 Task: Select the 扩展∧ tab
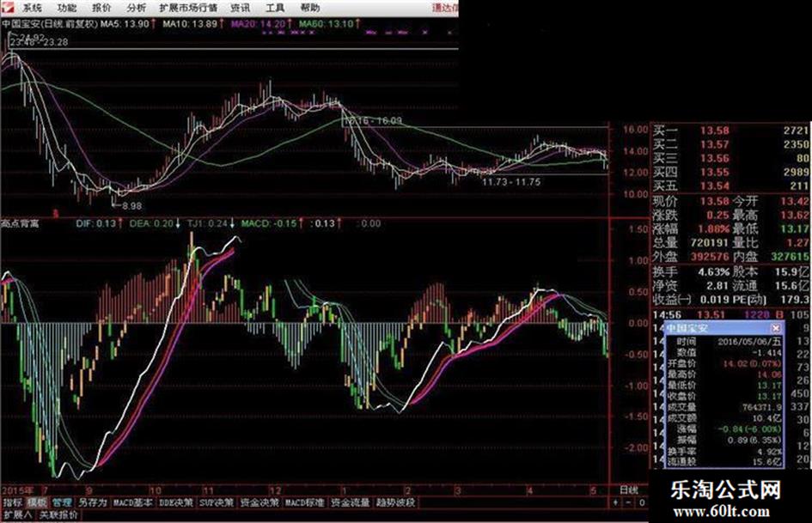[x=17, y=514]
